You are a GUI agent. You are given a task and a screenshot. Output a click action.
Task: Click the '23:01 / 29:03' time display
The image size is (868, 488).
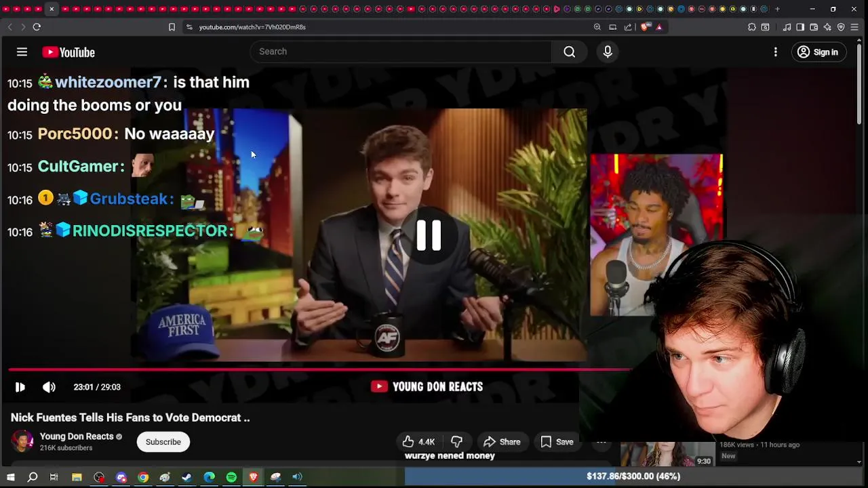97,387
